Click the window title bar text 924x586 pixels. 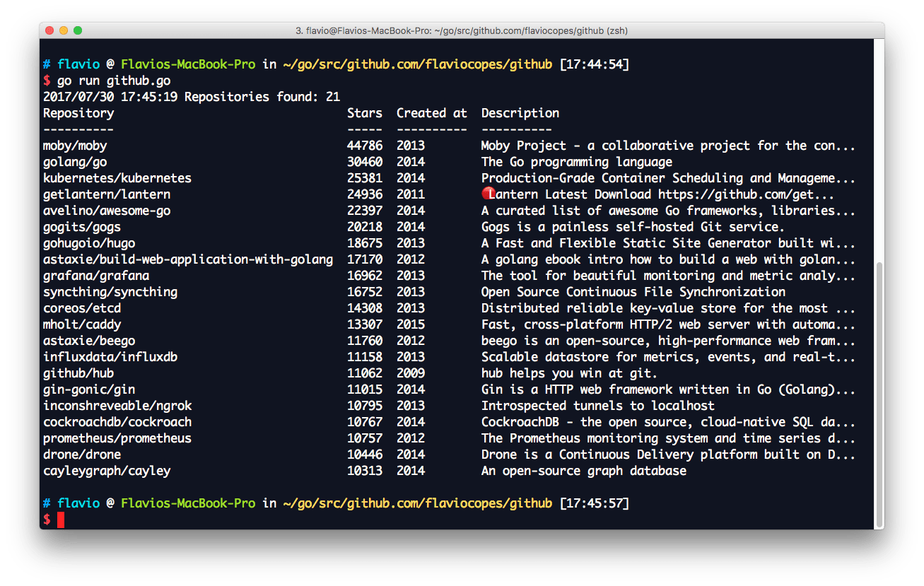[462, 30]
